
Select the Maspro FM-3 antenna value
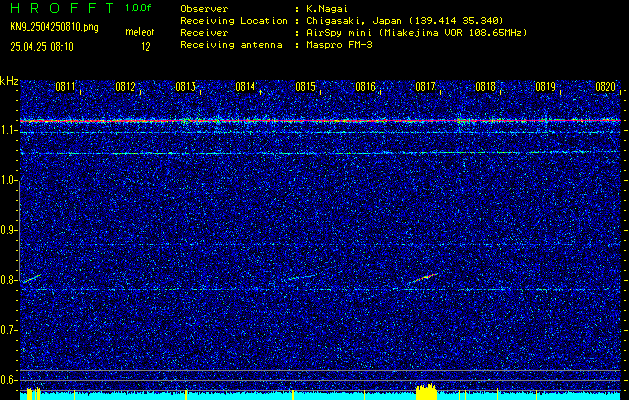pyautogui.click(x=339, y=45)
